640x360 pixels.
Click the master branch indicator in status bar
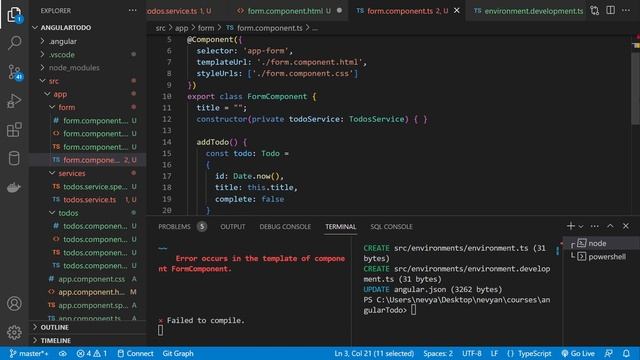click(x=29, y=353)
